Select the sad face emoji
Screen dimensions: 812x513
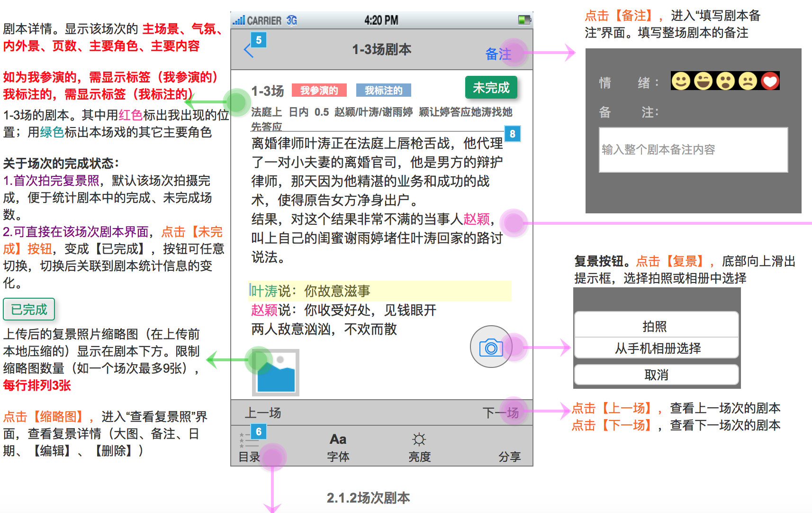748,81
